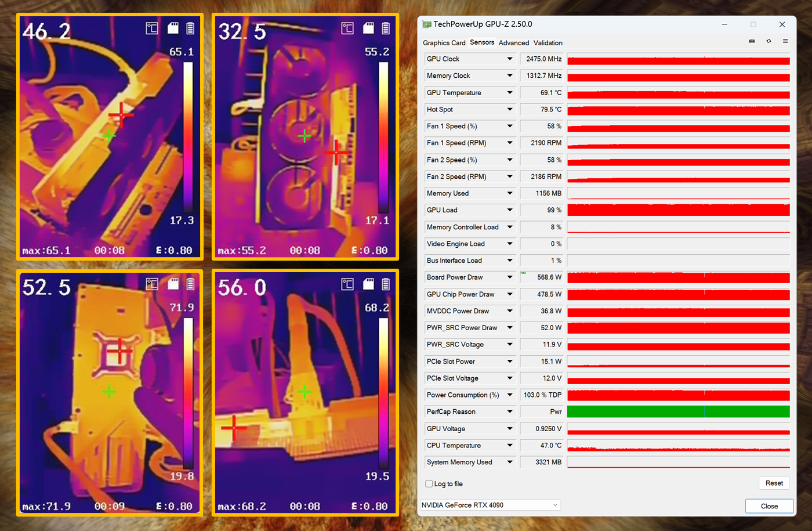Go to the Validation tab
The image size is (812, 531).
pyautogui.click(x=548, y=43)
